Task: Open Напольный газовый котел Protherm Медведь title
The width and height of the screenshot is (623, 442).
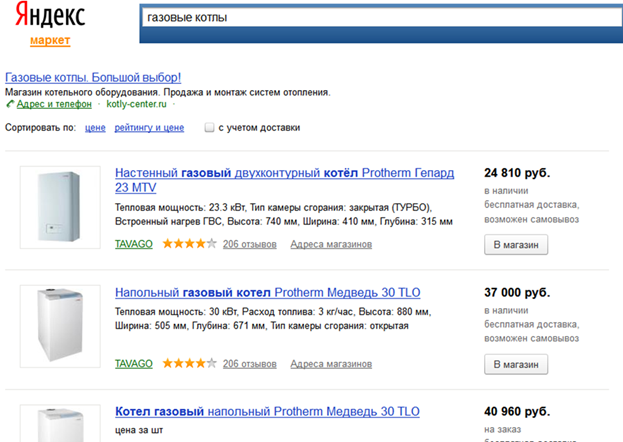Action: (268, 294)
